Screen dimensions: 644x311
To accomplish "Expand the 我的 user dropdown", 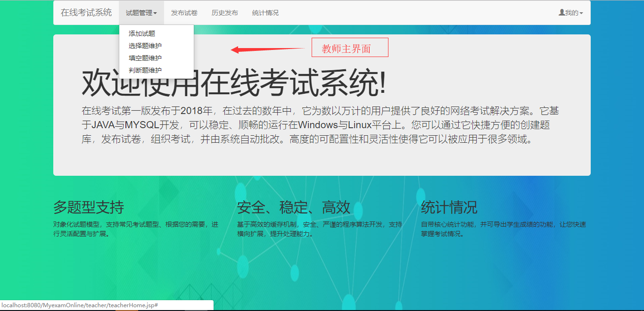I will (571, 13).
